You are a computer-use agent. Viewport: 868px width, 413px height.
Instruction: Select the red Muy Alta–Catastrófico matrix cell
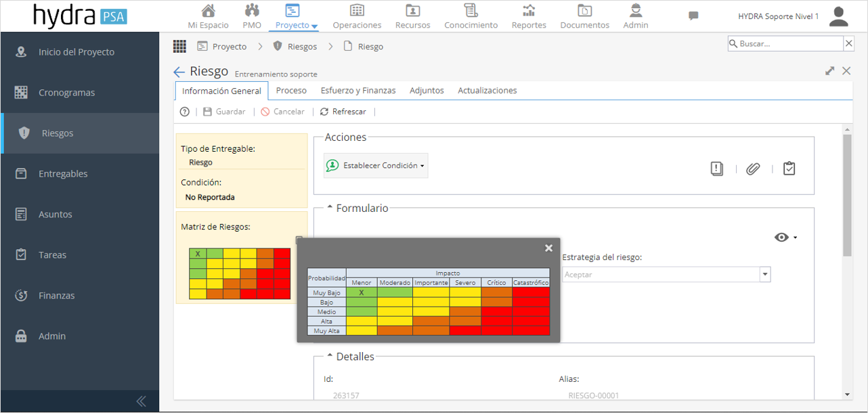point(531,330)
